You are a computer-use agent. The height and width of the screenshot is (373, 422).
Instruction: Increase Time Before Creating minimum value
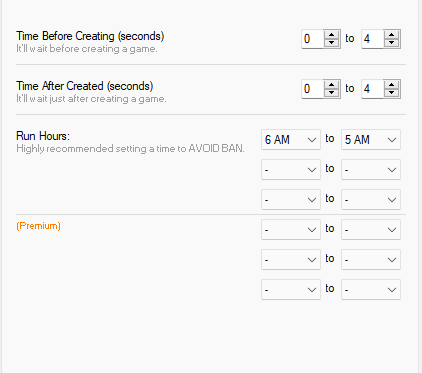331,35
